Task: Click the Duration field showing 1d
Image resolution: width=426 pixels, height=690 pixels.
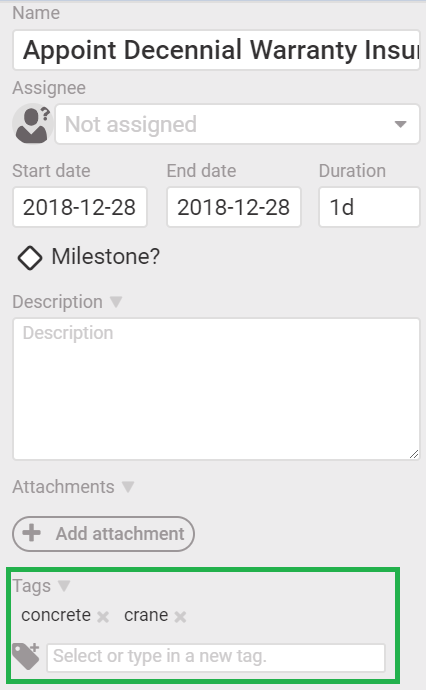Action: 369,207
